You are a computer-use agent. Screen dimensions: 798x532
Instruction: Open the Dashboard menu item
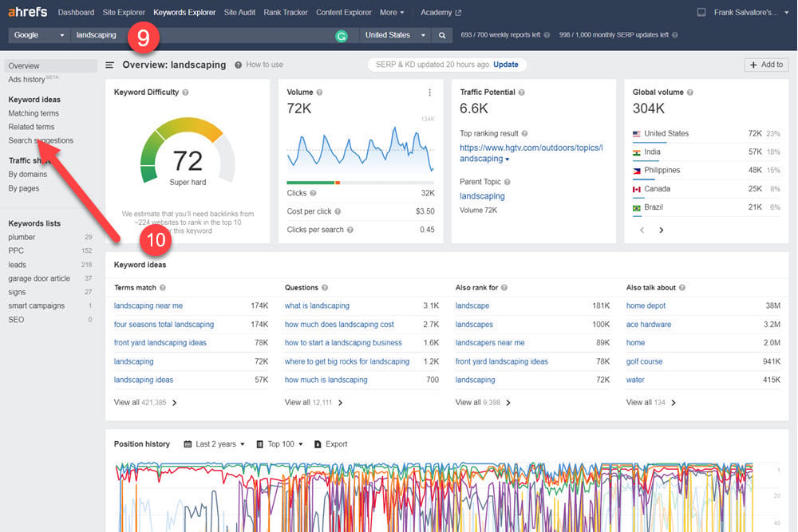pos(76,12)
